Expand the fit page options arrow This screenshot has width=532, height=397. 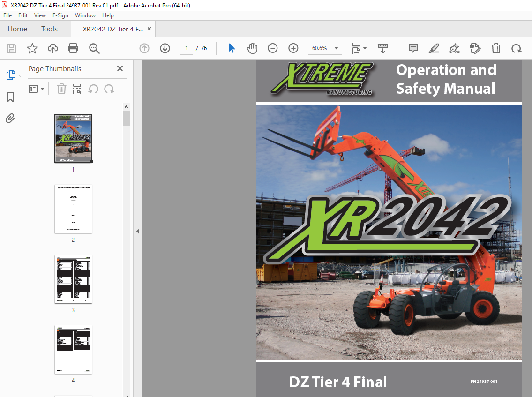click(x=365, y=48)
